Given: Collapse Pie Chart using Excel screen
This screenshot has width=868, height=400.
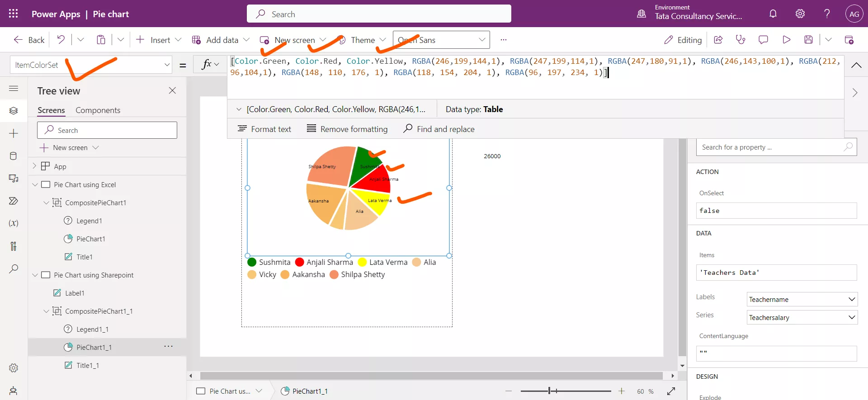Looking at the screenshot, I should [35, 184].
